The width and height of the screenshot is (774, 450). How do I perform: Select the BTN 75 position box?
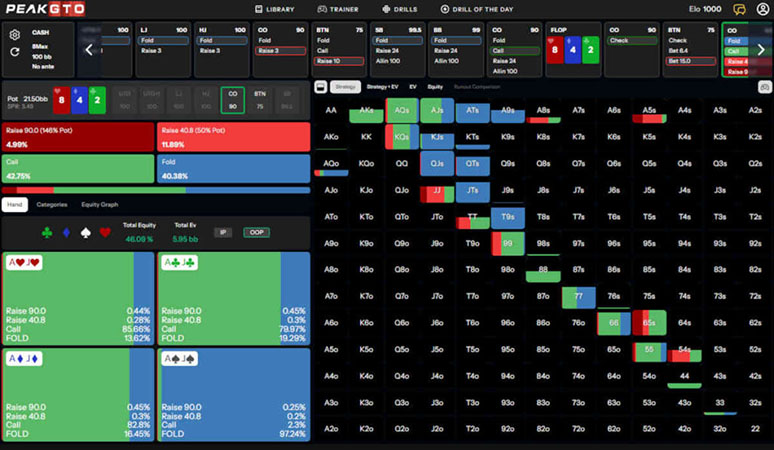pos(259,99)
